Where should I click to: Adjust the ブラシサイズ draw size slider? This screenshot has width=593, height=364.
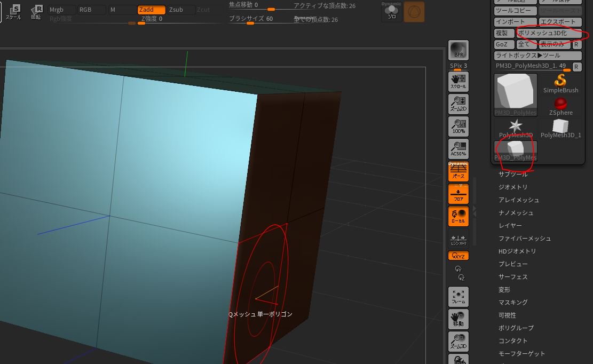coord(258,19)
